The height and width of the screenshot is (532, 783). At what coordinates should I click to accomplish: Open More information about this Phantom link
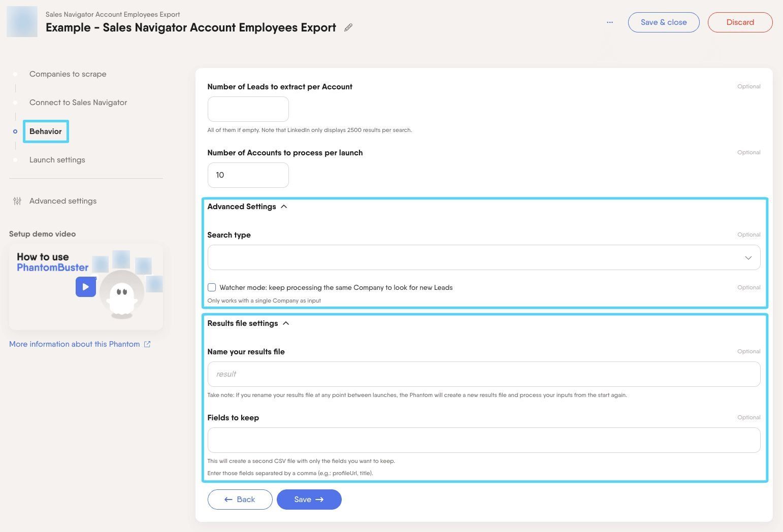point(75,344)
